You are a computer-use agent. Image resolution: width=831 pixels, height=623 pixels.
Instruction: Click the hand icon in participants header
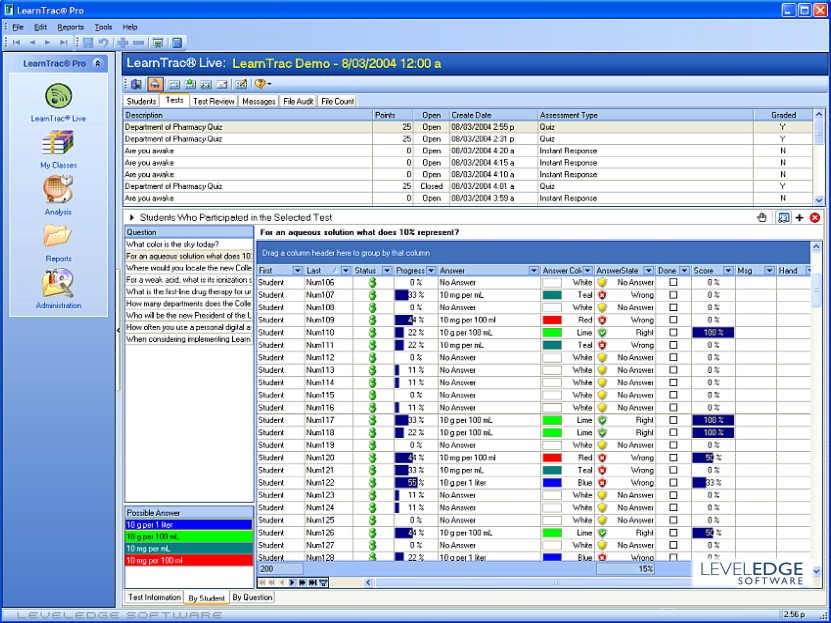coord(761,217)
